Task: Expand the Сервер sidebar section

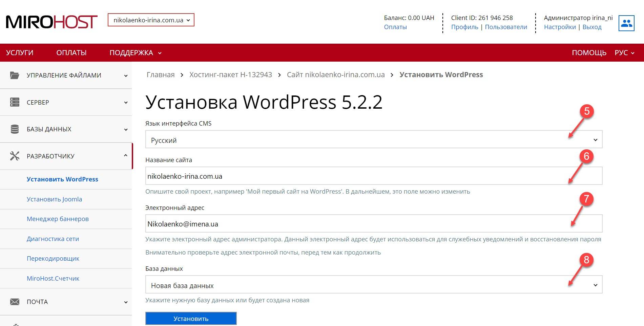Action: (x=66, y=102)
